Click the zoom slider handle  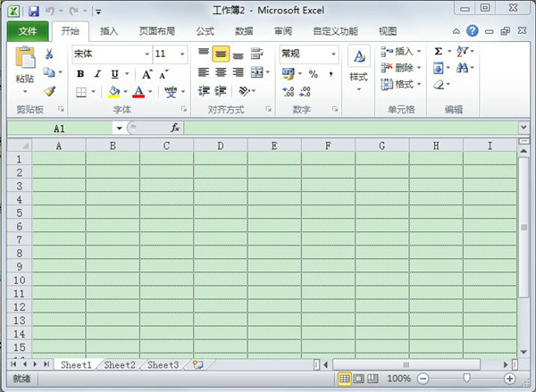tap(466, 379)
